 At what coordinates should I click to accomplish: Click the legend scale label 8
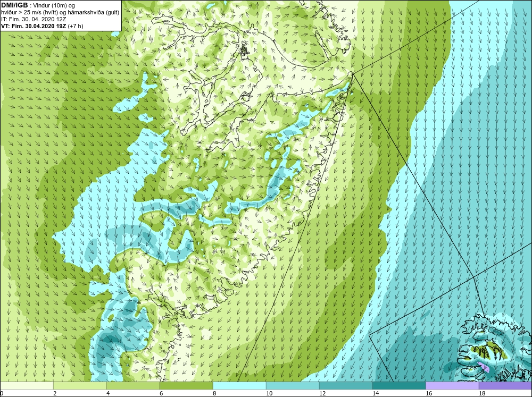click(215, 393)
